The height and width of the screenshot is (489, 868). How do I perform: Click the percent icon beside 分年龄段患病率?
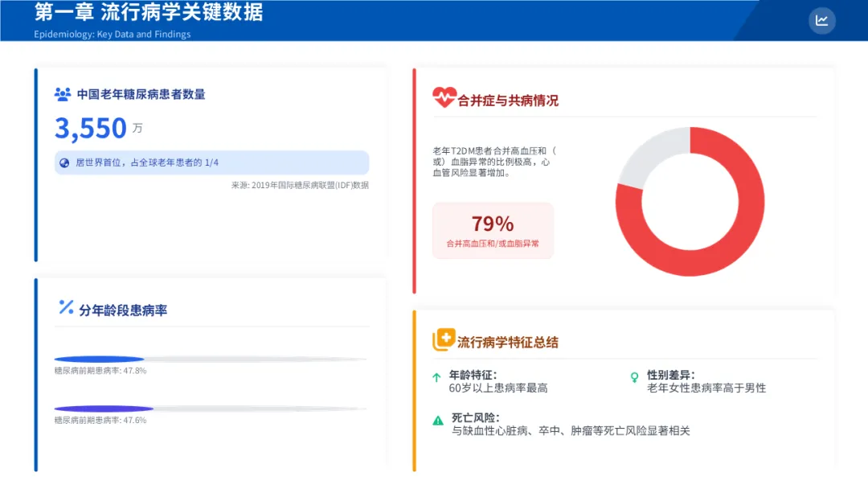tap(66, 307)
